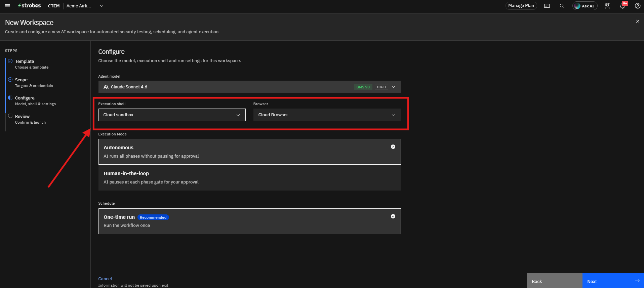Viewport: 644px width, 288px height.
Task: Click the Review step dotted circle icon
Action: pyautogui.click(x=10, y=116)
